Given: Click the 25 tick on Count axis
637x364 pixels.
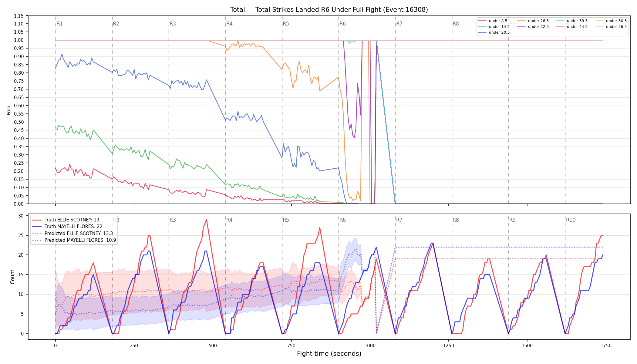Looking at the screenshot, I should point(21,235).
